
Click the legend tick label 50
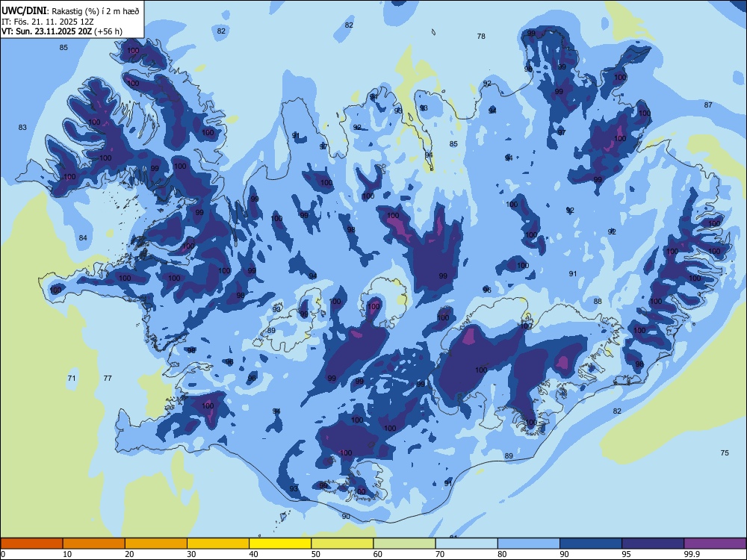(x=315, y=554)
